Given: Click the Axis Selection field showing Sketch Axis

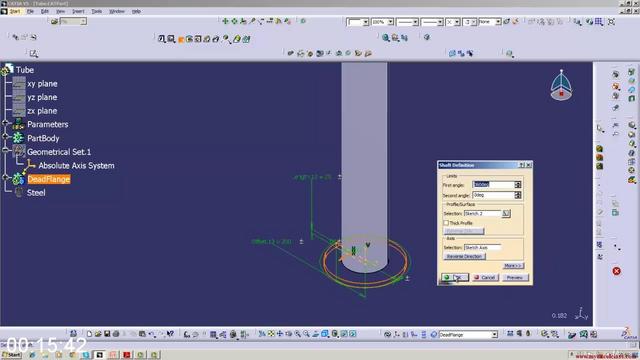Looking at the screenshot, I should 482,247.
